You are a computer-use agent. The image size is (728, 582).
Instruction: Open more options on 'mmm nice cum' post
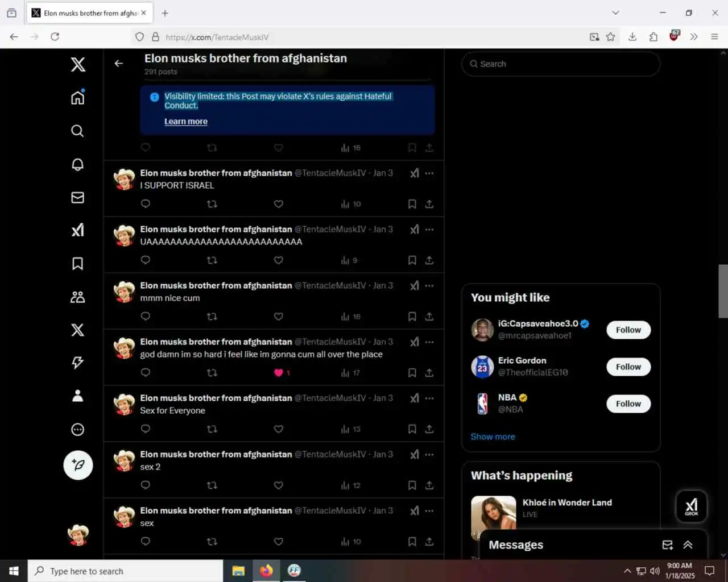coord(429,285)
